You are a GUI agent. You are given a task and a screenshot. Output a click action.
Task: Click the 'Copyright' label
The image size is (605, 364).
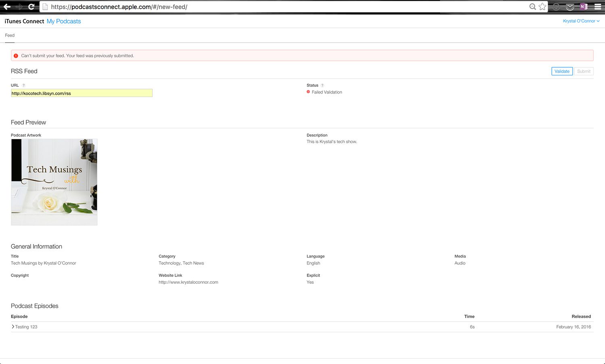(x=20, y=276)
